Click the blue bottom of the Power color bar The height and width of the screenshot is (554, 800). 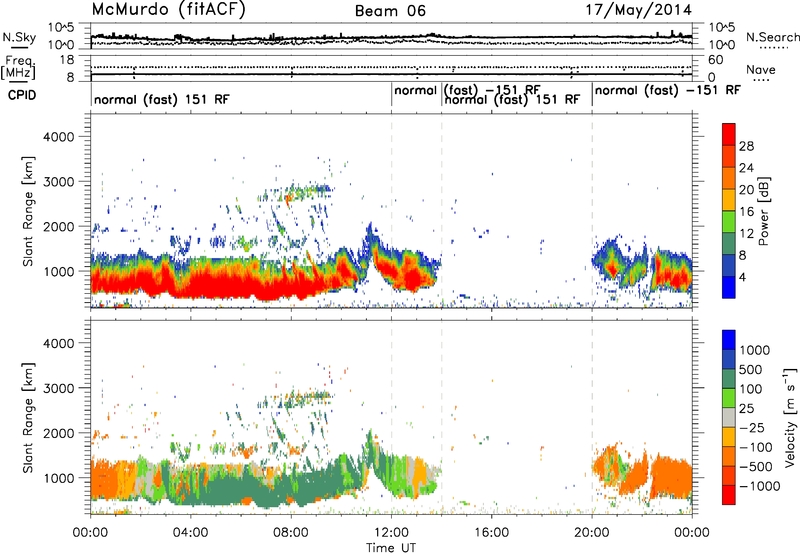[729, 287]
